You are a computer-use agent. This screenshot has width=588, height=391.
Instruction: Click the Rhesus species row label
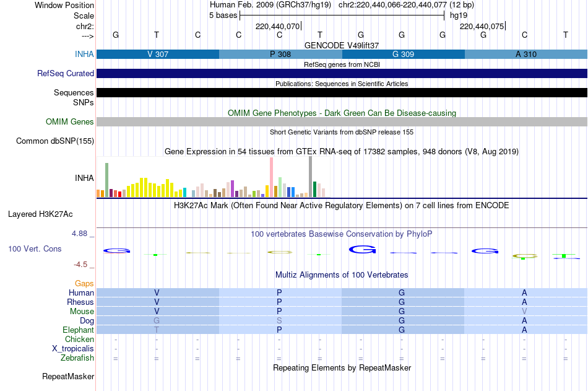tap(80, 302)
